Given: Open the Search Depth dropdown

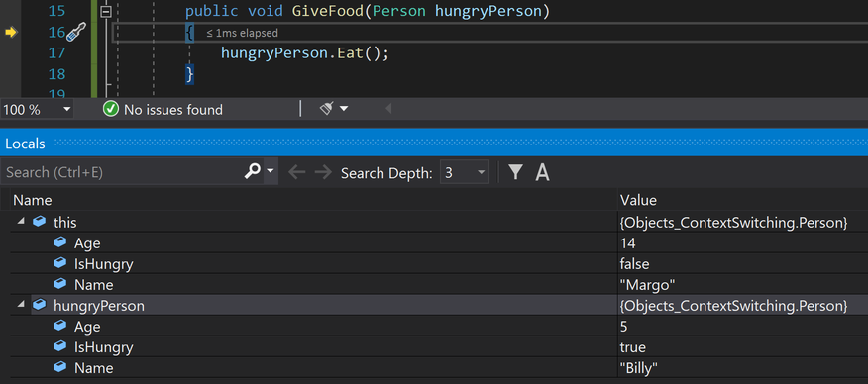Looking at the screenshot, I should coord(465,173).
